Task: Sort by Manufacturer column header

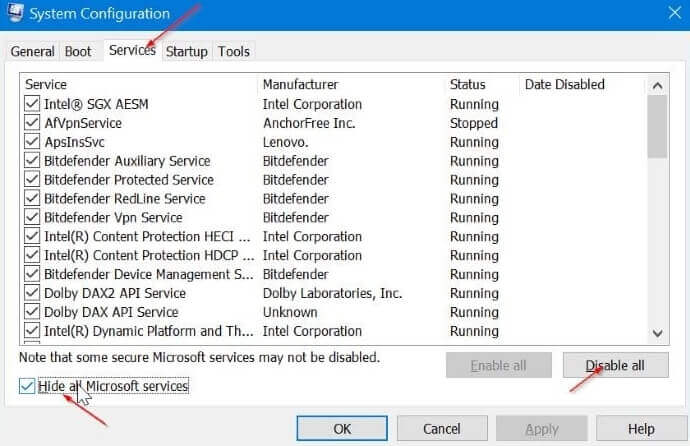Action: pyautogui.click(x=352, y=84)
